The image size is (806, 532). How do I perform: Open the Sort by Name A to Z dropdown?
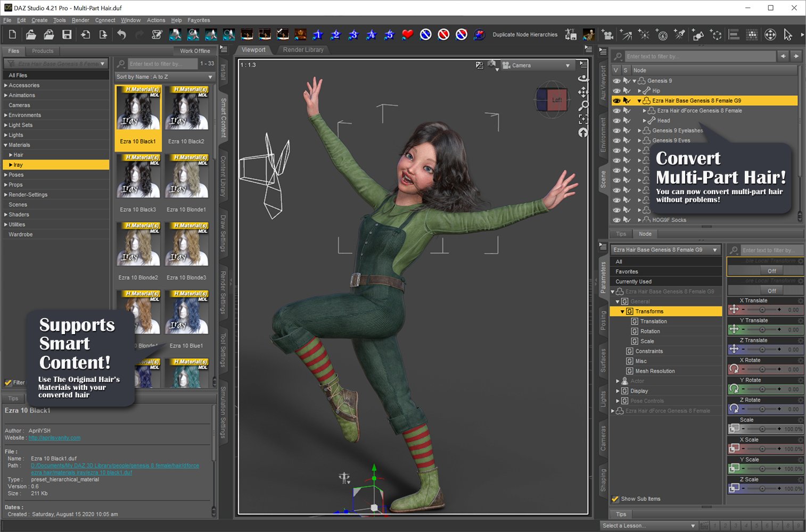[x=165, y=77]
